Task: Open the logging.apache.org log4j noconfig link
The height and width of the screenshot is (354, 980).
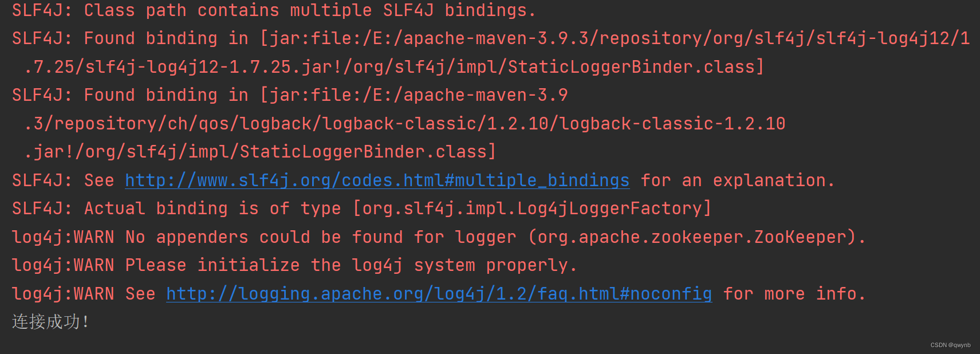Action: coord(439,294)
